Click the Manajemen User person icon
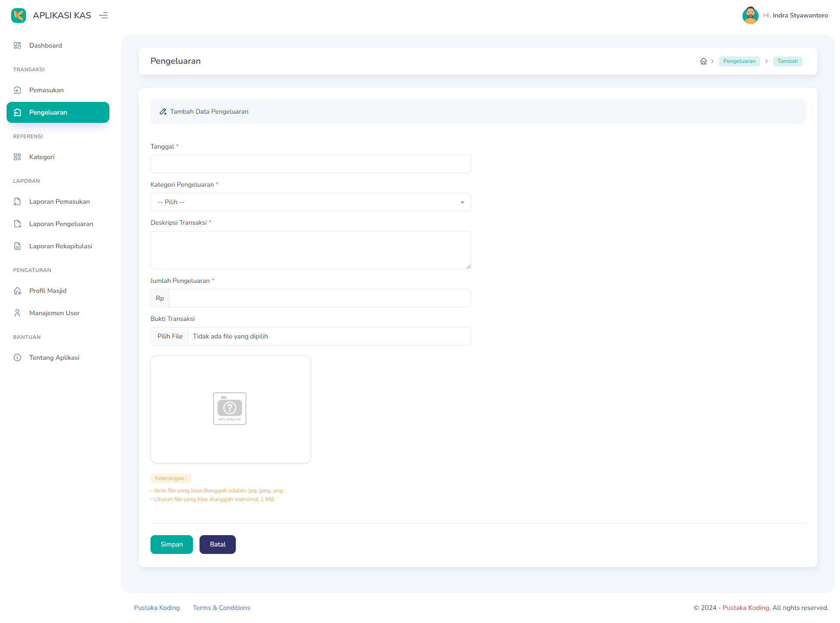The width and height of the screenshot is (840, 623). tap(17, 313)
